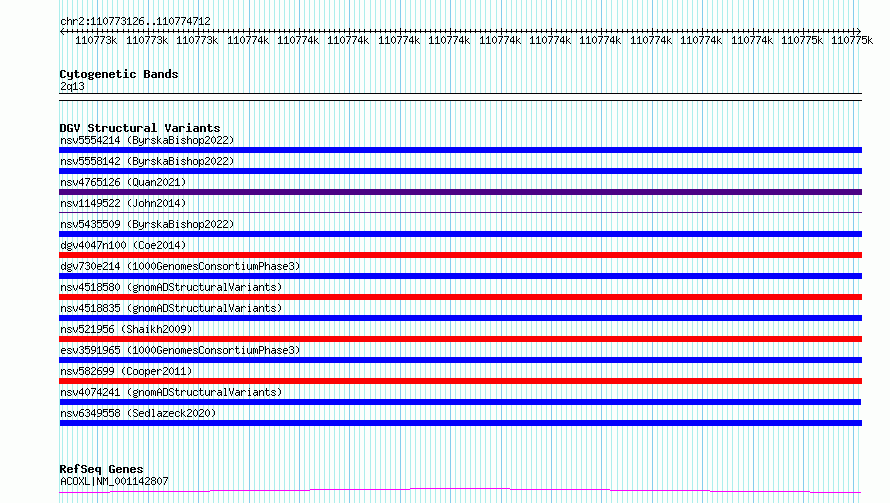Click the red bar of dgv4047n100

tap(460, 255)
